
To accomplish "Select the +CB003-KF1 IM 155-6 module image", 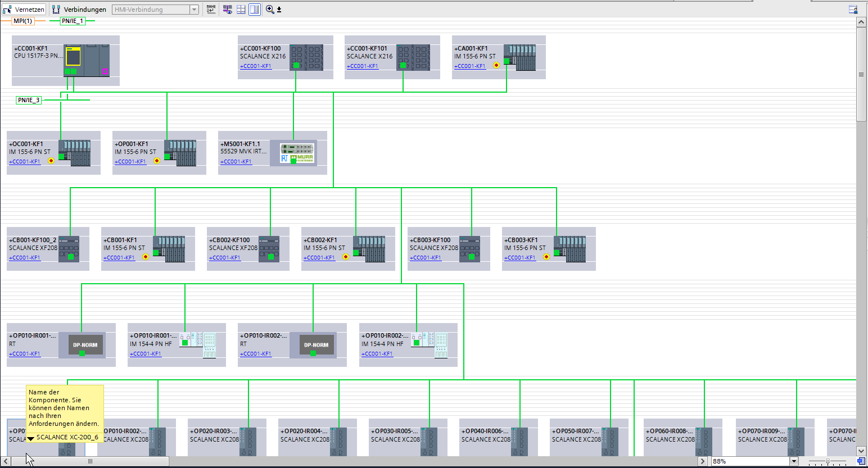I will (x=569, y=249).
